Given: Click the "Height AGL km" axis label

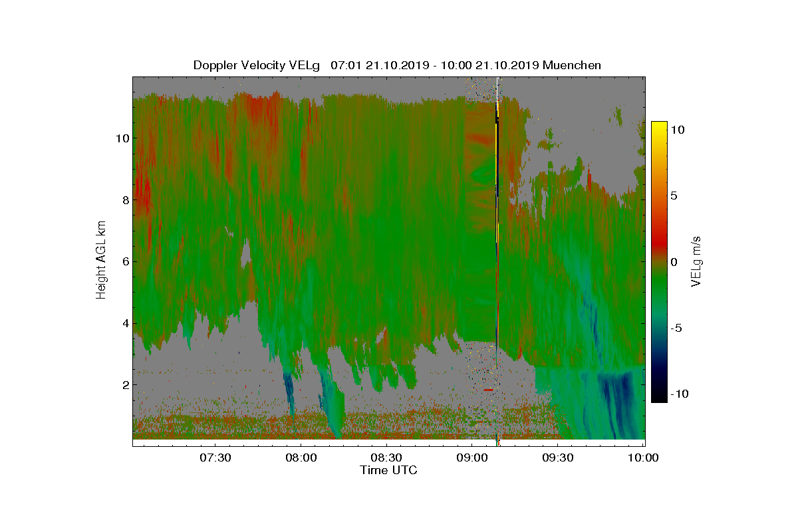Looking at the screenshot, I should point(101,261).
